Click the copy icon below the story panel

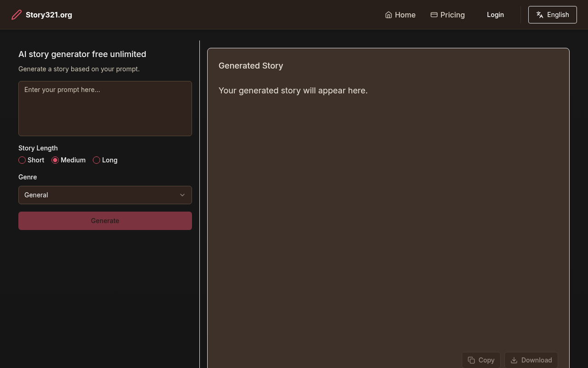coord(471,360)
